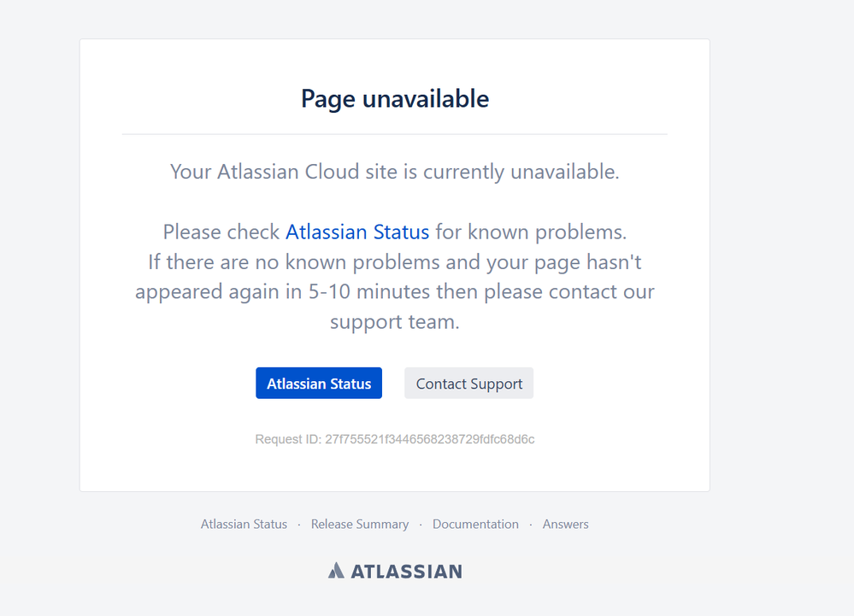Go to Answers from the footer
Viewport: 854px width, 616px height.
tap(565, 524)
